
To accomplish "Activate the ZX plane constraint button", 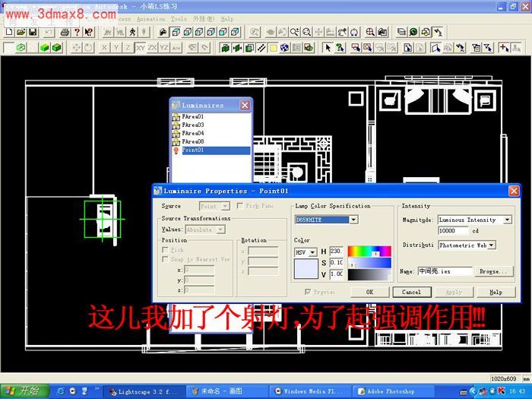I will pos(152,48).
